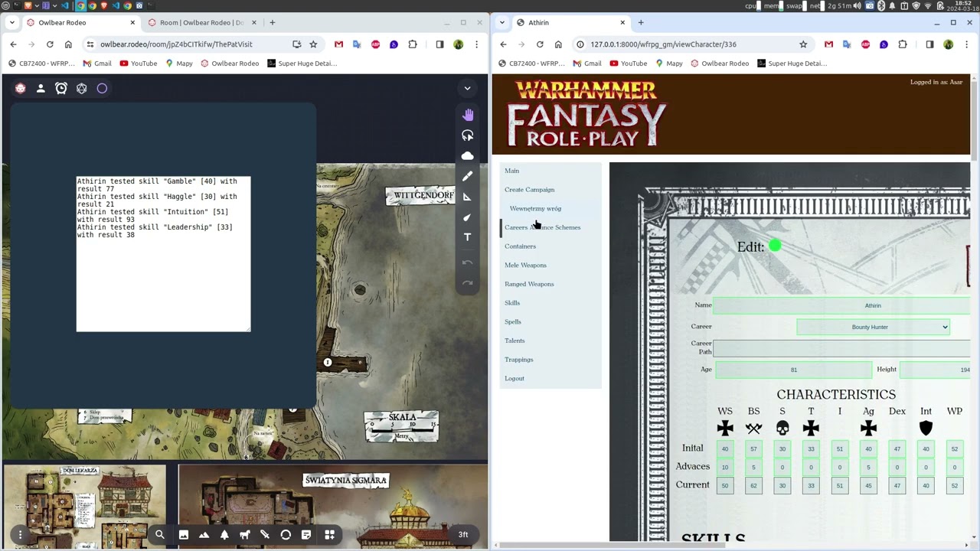Open Trappings in the sidebar
Screen dimensions: 980x551
tap(518, 360)
